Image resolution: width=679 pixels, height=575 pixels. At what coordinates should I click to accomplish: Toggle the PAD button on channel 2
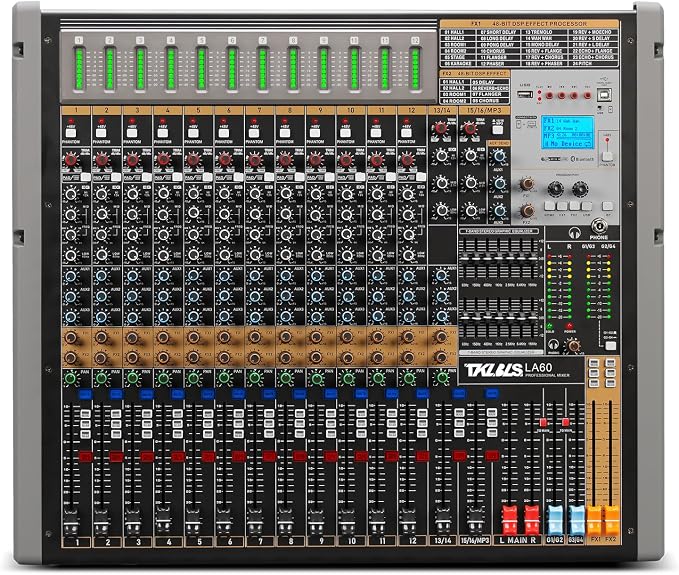tap(116, 177)
